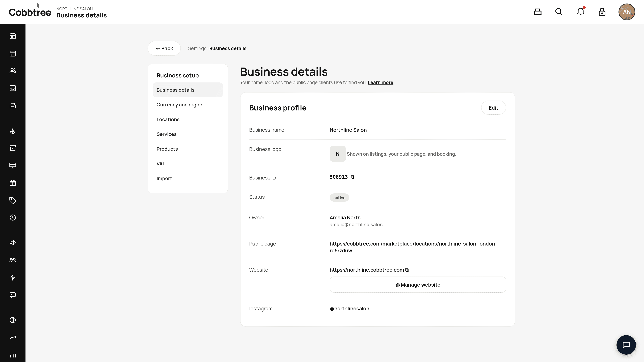Open the clock sidebar icon
The width and height of the screenshot is (644, 362).
click(x=13, y=218)
